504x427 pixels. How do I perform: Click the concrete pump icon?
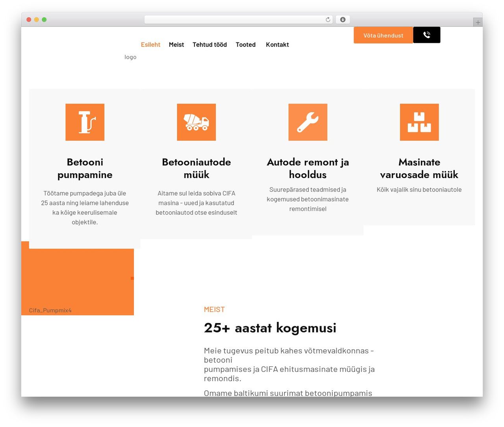pyautogui.click(x=85, y=122)
